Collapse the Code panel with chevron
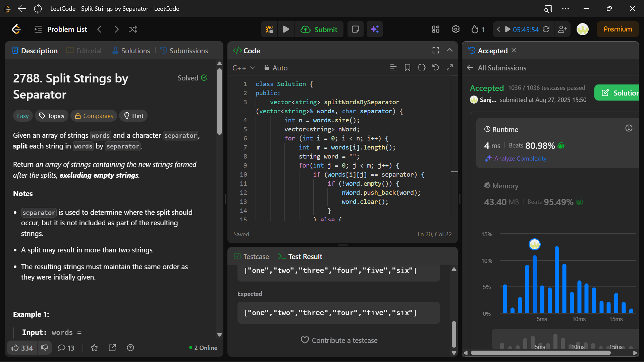Viewport: 644px width, 362px height. [x=450, y=50]
